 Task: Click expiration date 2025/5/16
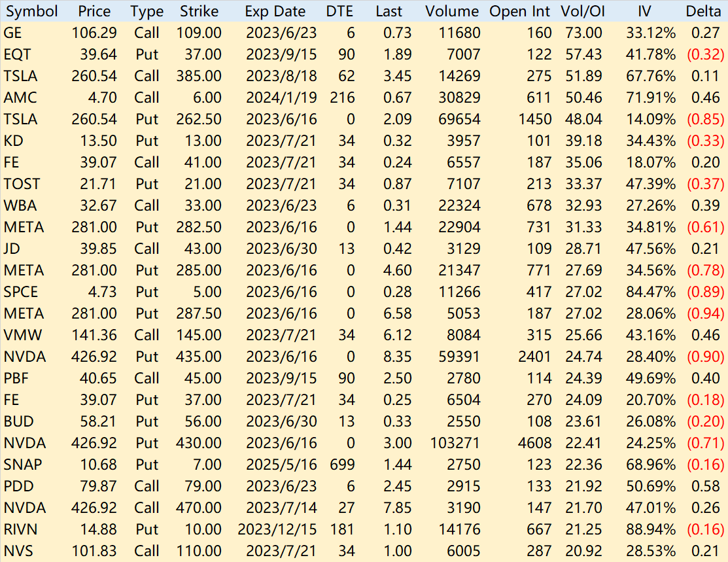[281, 465]
